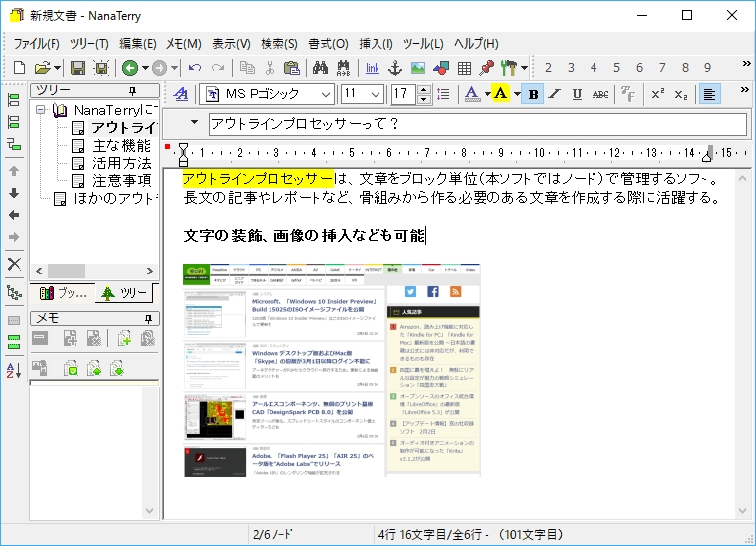Undo the last edit

pyautogui.click(x=195, y=68)
